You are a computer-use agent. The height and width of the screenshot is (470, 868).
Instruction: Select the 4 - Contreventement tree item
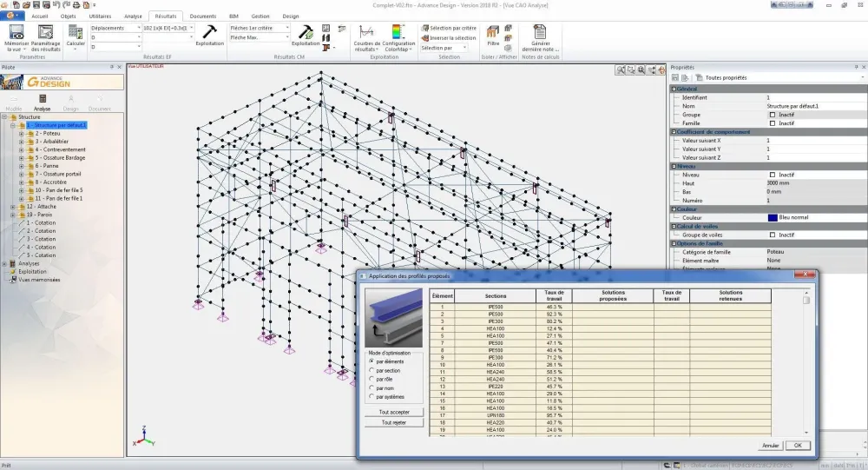61,149
